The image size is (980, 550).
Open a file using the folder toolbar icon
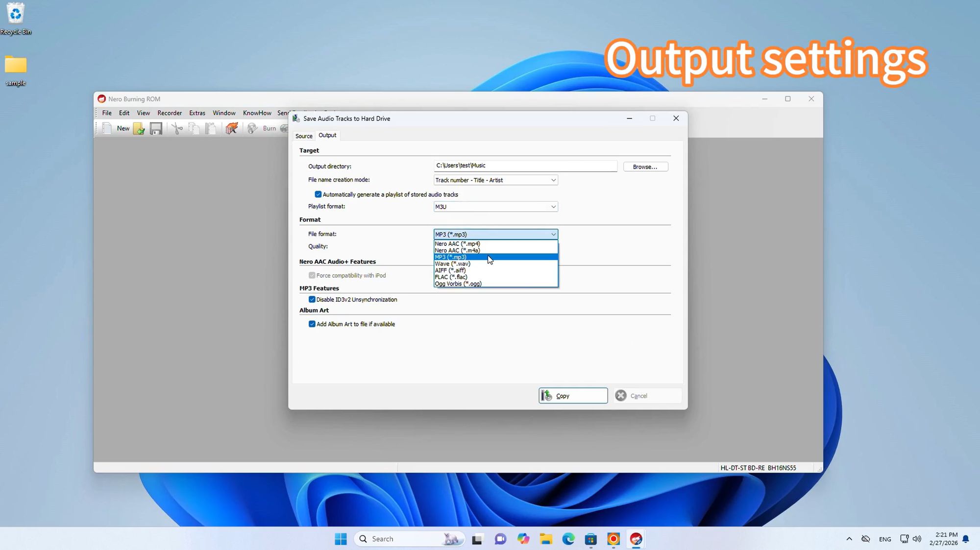[139, 128]
